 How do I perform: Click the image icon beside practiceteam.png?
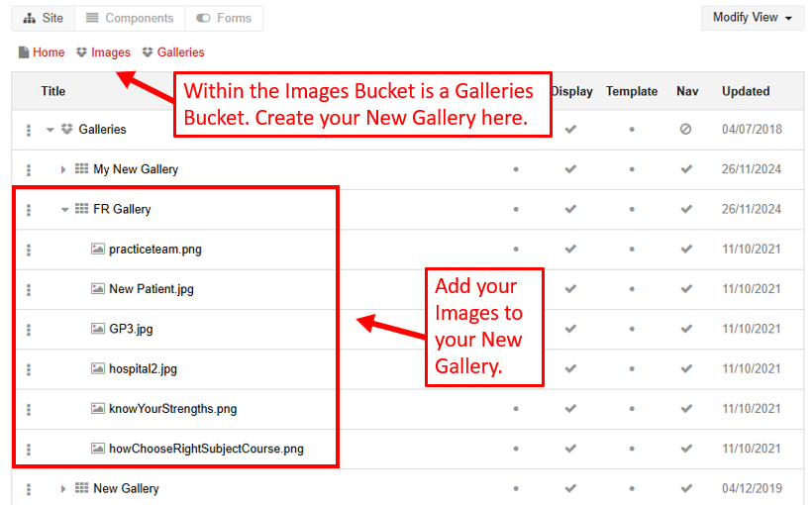tap(98, 250)
